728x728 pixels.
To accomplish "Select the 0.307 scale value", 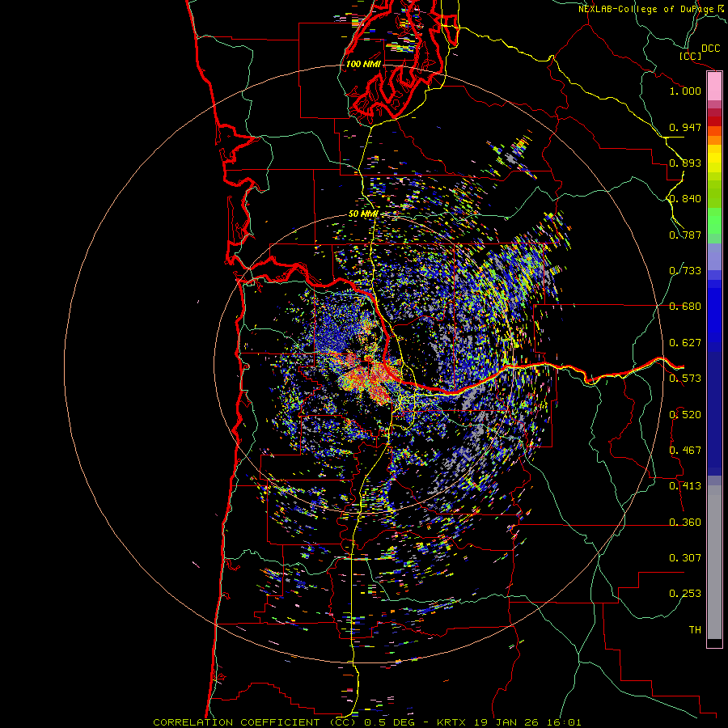I will [685, 558].
